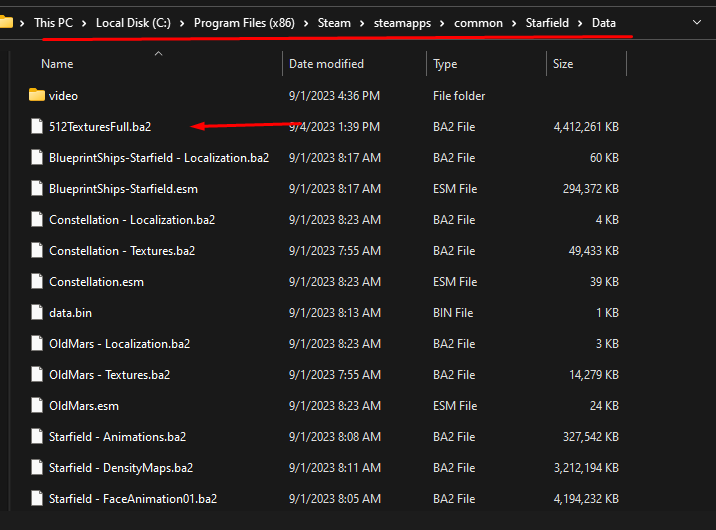Click the Starfield - Animations.ba2 file icon

coord(37,437)
